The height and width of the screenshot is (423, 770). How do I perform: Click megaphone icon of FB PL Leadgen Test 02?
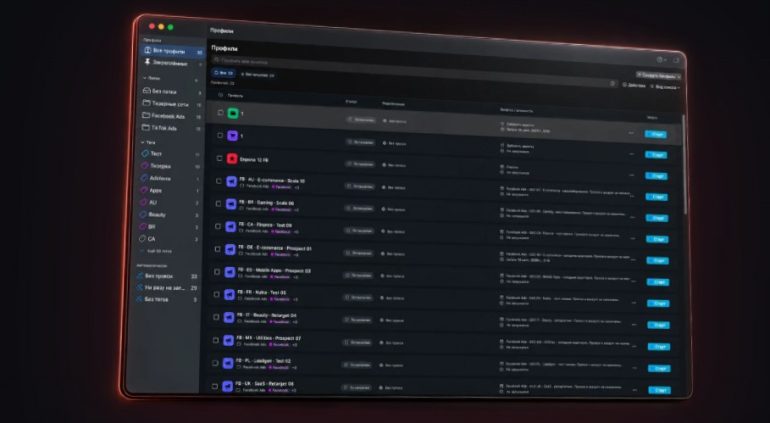[x=227, y=364]
